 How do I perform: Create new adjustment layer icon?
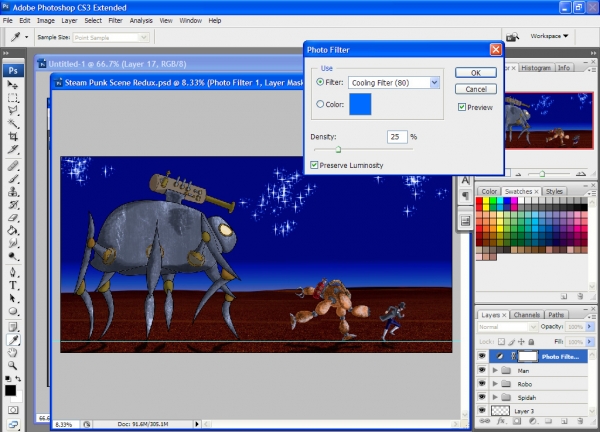(532, 421)
